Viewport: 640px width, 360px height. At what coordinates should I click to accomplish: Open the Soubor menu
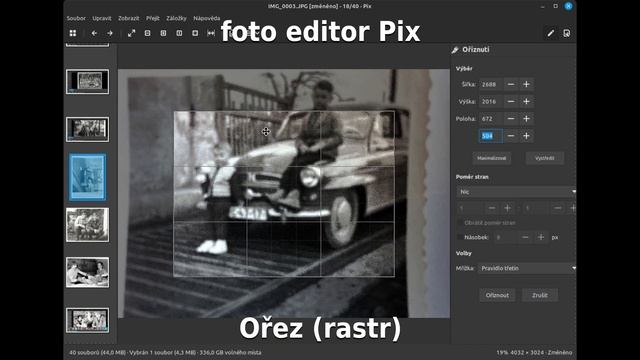(76, 18)
